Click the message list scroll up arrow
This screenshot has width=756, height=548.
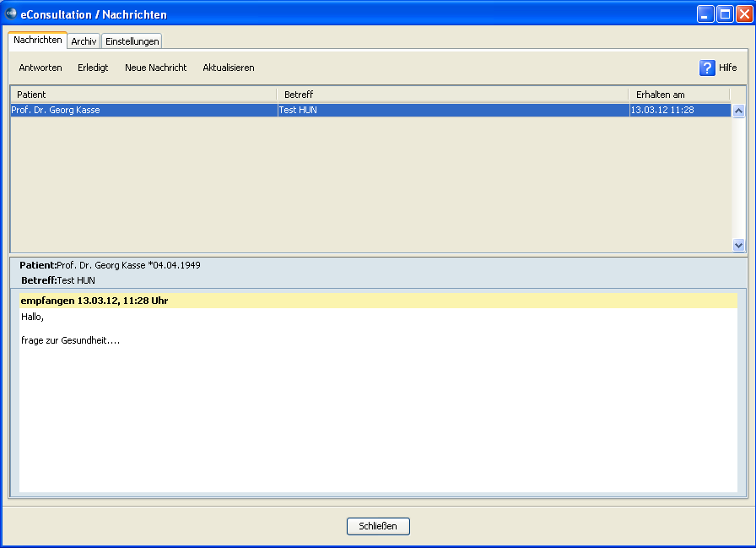click(738, 111)
